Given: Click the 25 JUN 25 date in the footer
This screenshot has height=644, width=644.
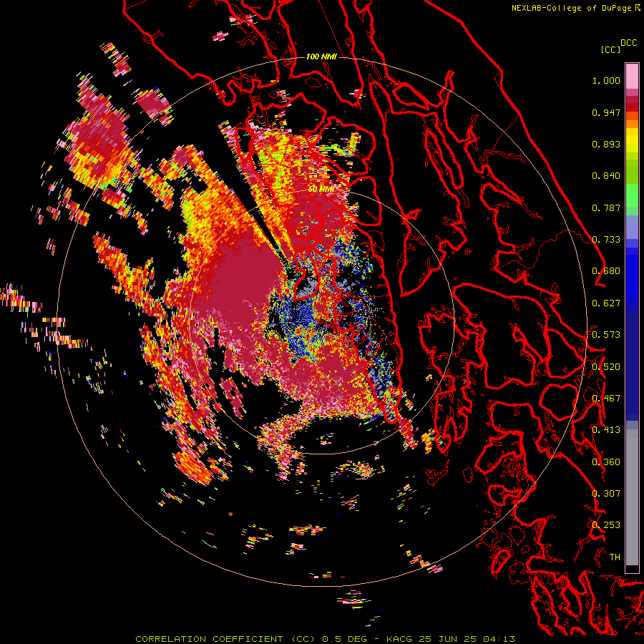Looking at the screenshot, I should [x=448, y=639].
